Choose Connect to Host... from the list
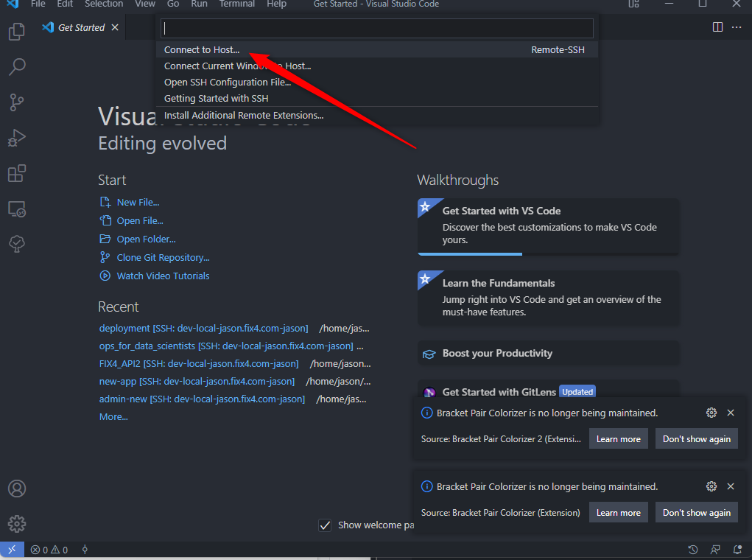Screen dimensions: 752x560 pos(377,49)
